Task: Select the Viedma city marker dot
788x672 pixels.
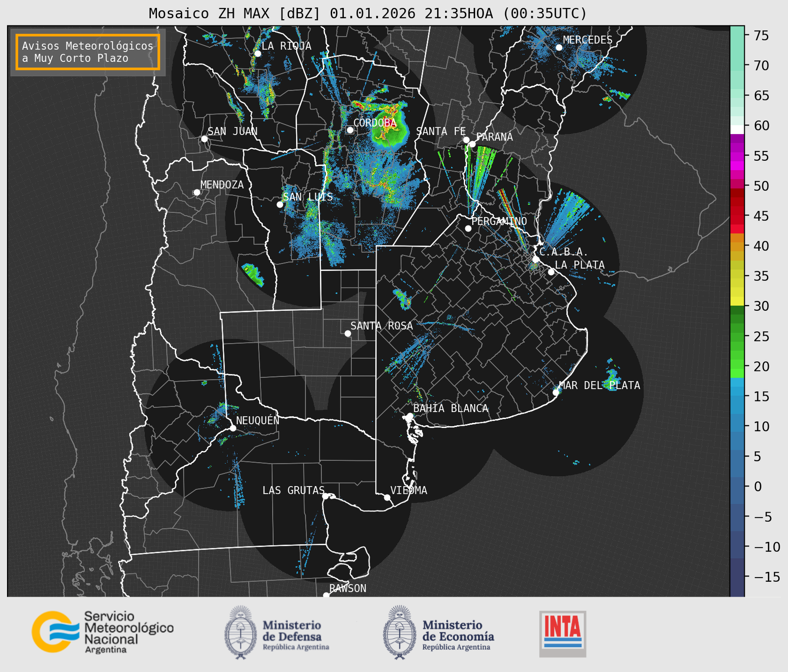Action: tap(387, 497)
